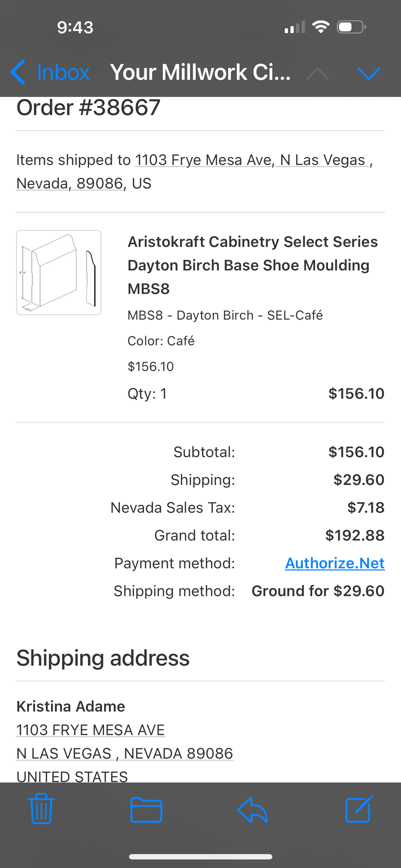This screenshot has height=868, width=401.
Task: Tap the trash icon to delete email
Action: click(x=41, y=809)
